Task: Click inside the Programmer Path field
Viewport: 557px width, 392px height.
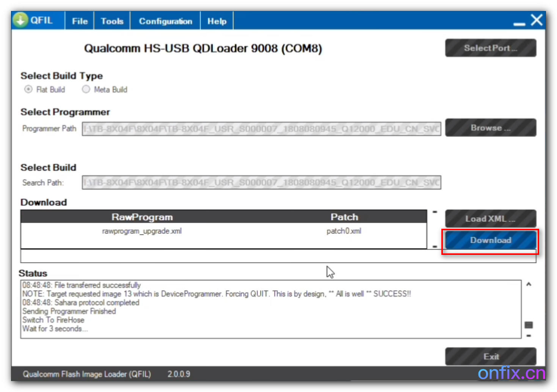Action: point(261,129)
